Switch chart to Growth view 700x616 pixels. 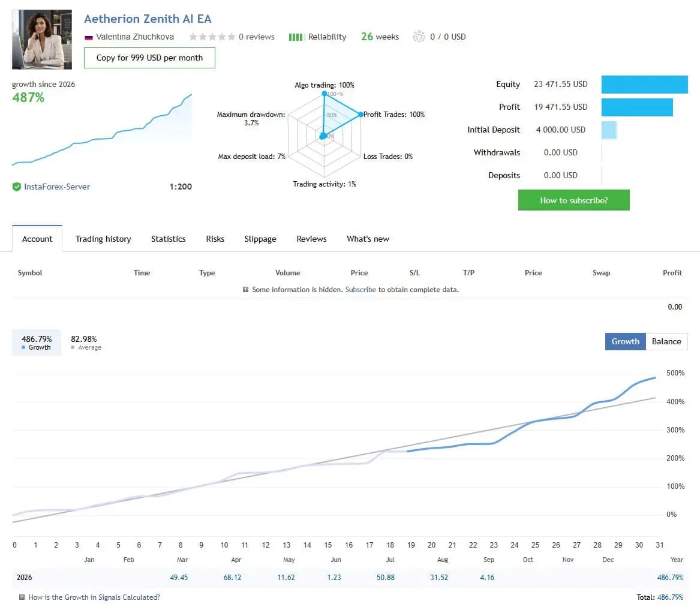tap(626, 341)
